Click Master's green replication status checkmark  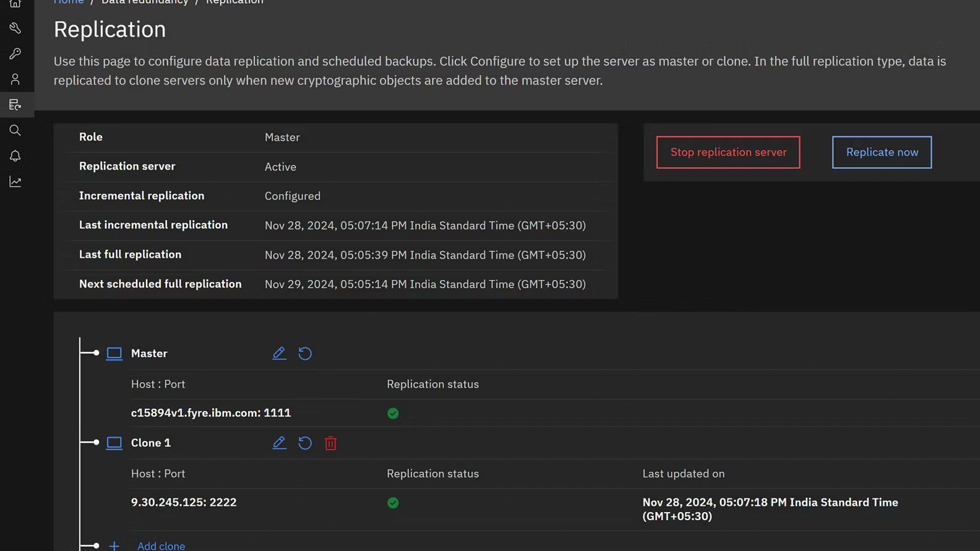click(393, 413)
